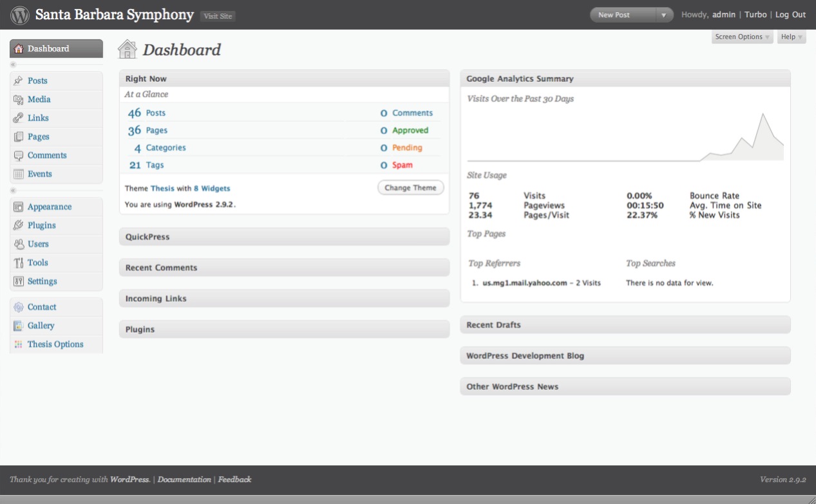Open the New Post dropdown arrow
The image size is (816, 504).
pos(664,15)
